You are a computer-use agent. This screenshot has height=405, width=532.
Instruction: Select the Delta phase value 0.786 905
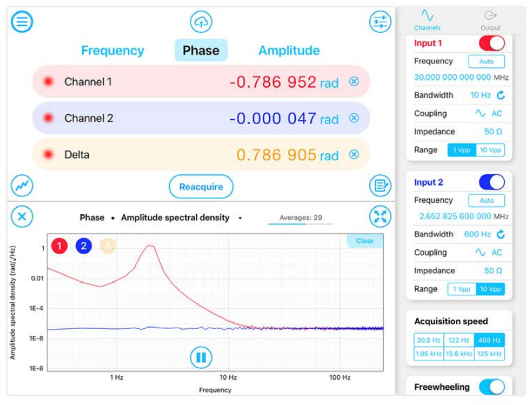click(277, 155)
